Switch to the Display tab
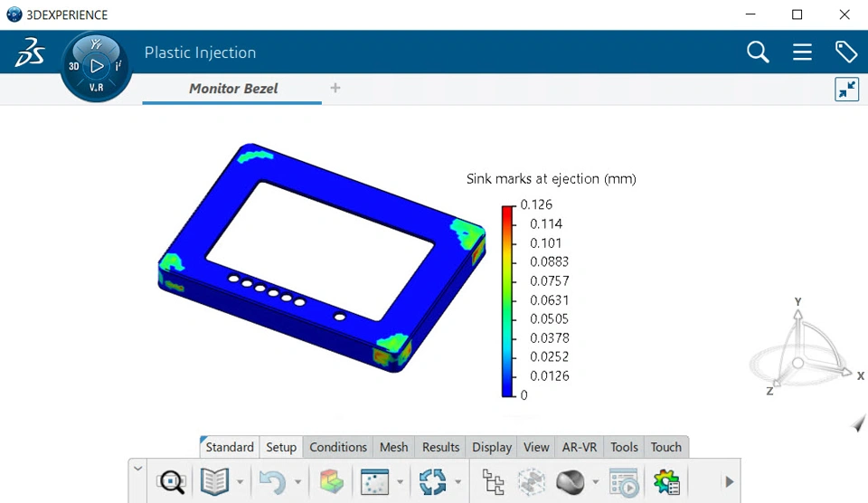This screenshot has width=868, height=503. coord(492,447)
